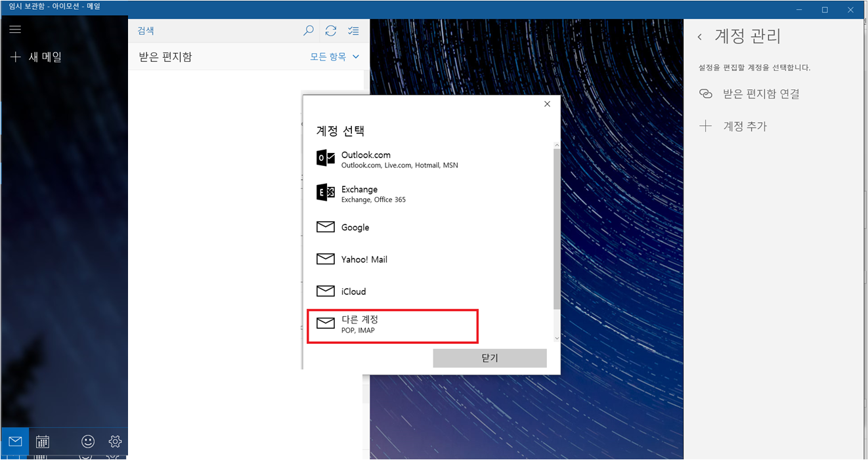Open the hamburger navigation menu
This screenshot has height=460, width=868.
pyautogui.click(x=15, y=30)
